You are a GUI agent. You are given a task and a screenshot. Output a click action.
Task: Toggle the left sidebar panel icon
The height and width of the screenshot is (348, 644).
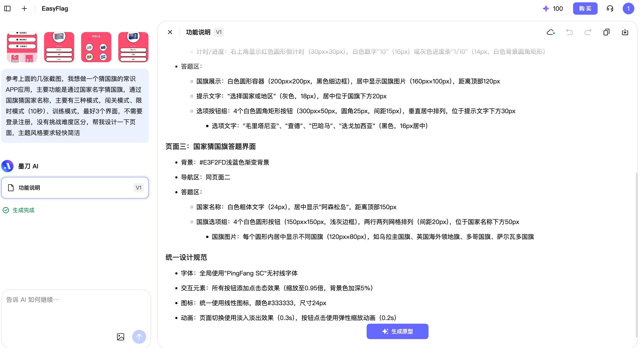[x=8, y=8]
